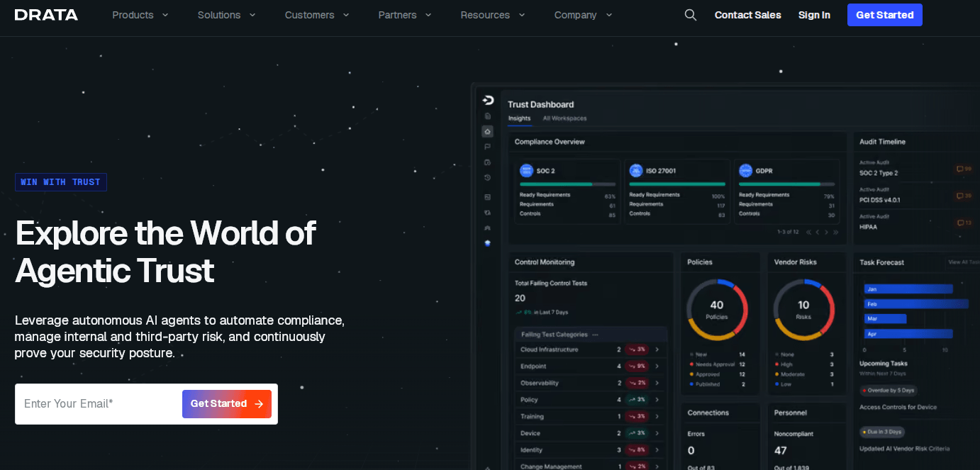Click the Jan bar in Task Forecast
This screenshot has height=470, width=980.
tap(908, 289)
